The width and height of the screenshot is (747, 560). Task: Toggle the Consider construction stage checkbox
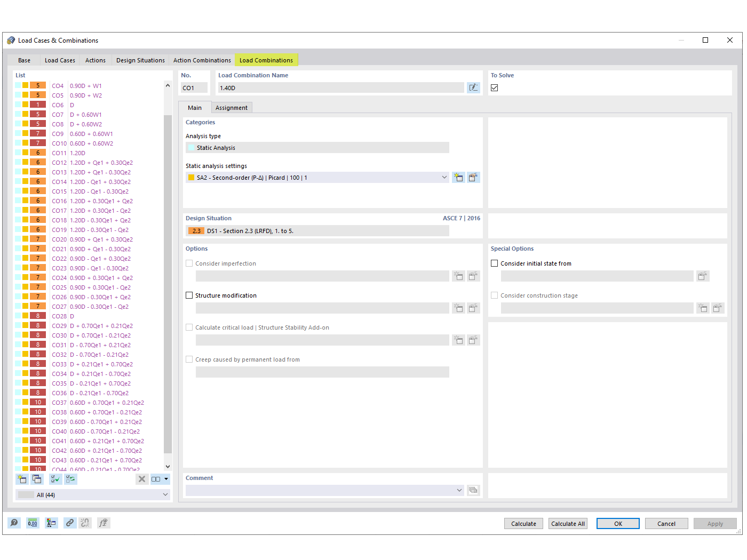(495, 295)
